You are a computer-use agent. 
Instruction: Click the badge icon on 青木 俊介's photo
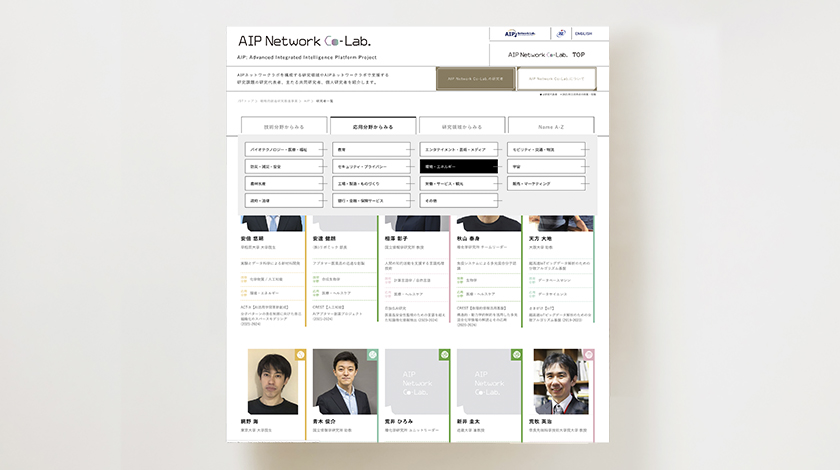[372, 354]
